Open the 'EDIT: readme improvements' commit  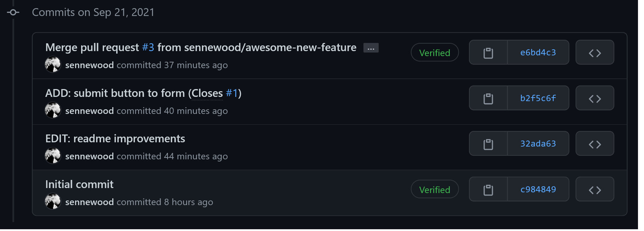[115, 139]
